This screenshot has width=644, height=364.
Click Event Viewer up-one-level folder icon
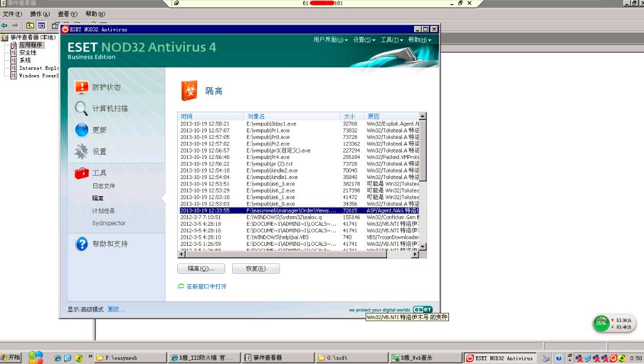30,25
